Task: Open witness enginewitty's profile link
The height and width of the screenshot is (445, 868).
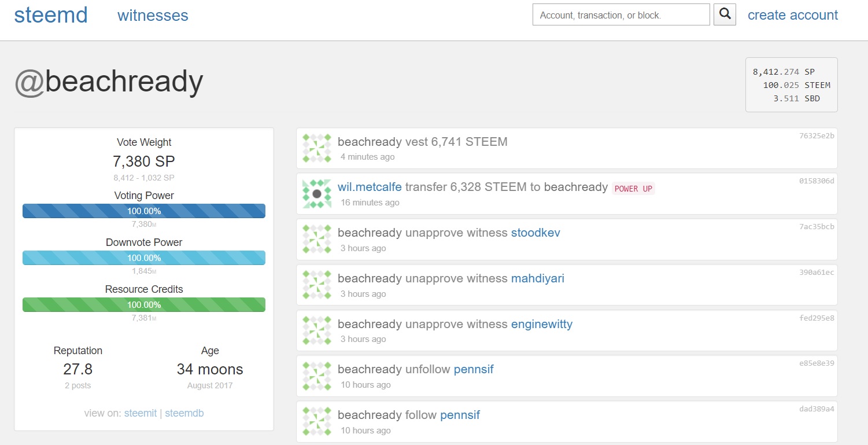Action: (541, 324)
